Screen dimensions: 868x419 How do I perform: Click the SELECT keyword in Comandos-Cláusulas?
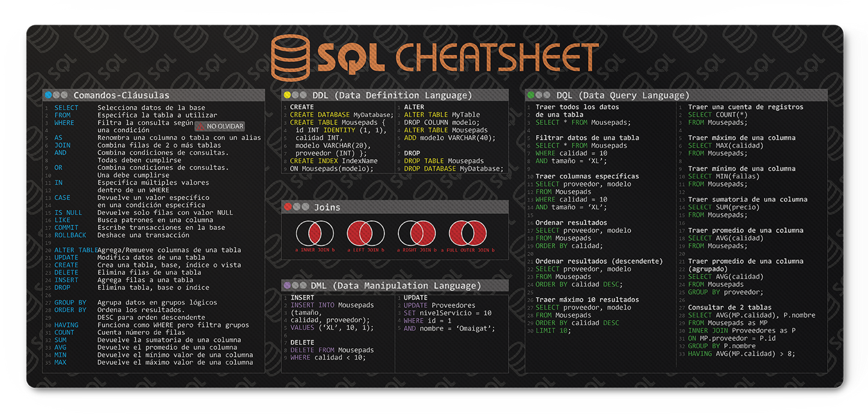click(x=66, y=107)
